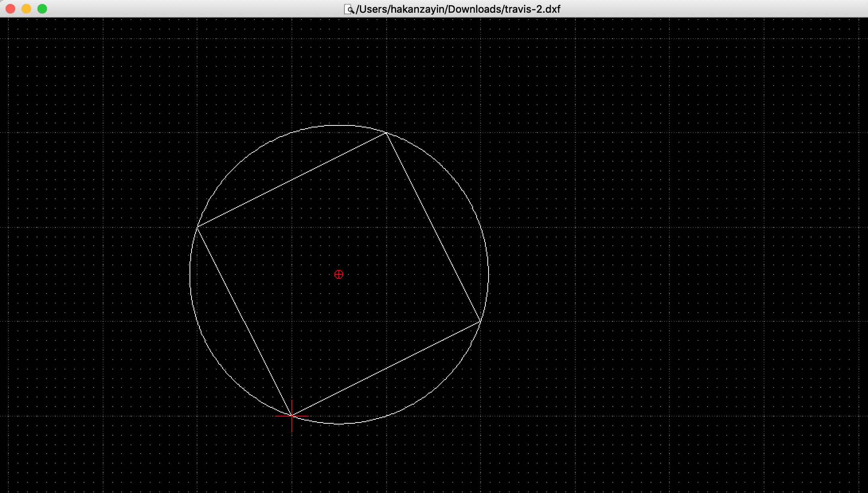868x493 pixels.
Task: Click the red relative-zero marker at circle center
Action: pyautogui.click(x=339, y=274)
